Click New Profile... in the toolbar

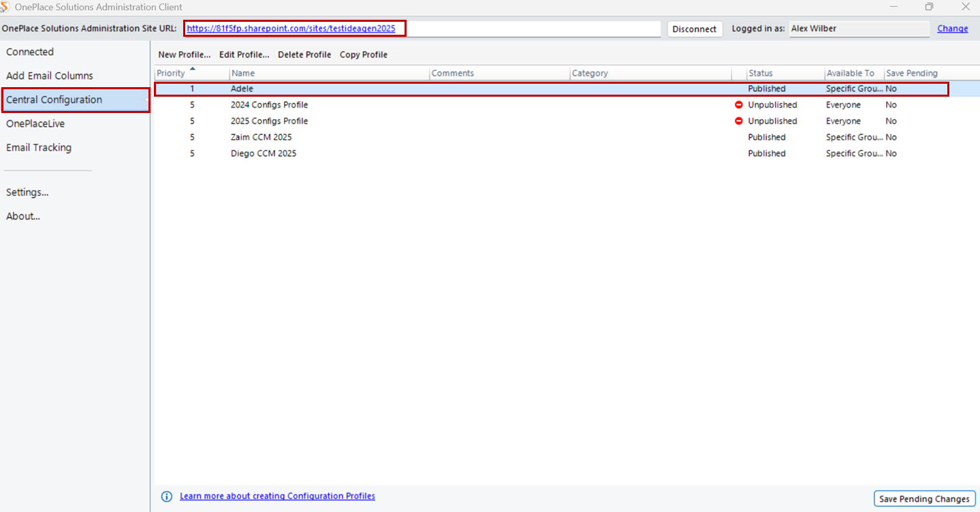184,54
